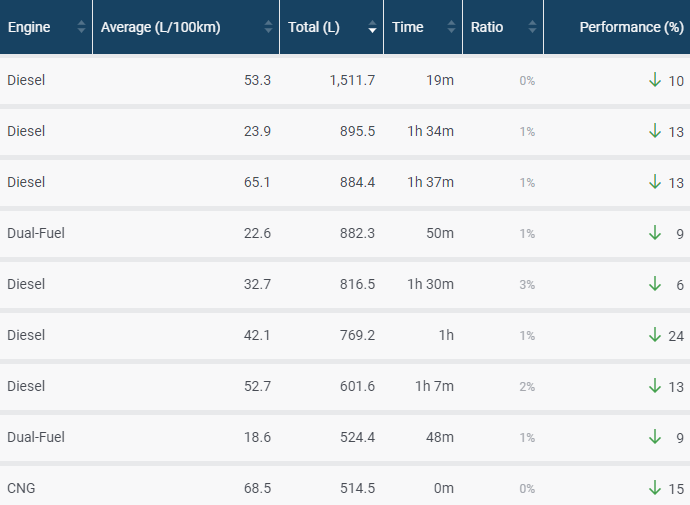Click the Performance (%) column header
Viewport: 690px width, 505px height.
[x=617, y=27]
